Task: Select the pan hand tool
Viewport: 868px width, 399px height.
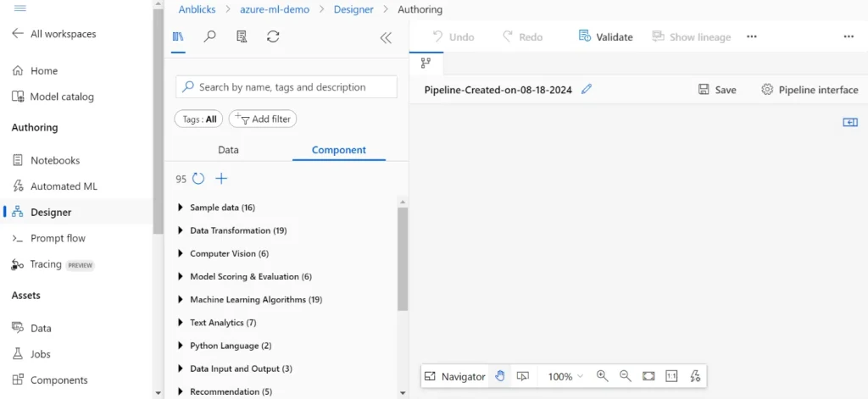Action: tap(500, 376)
